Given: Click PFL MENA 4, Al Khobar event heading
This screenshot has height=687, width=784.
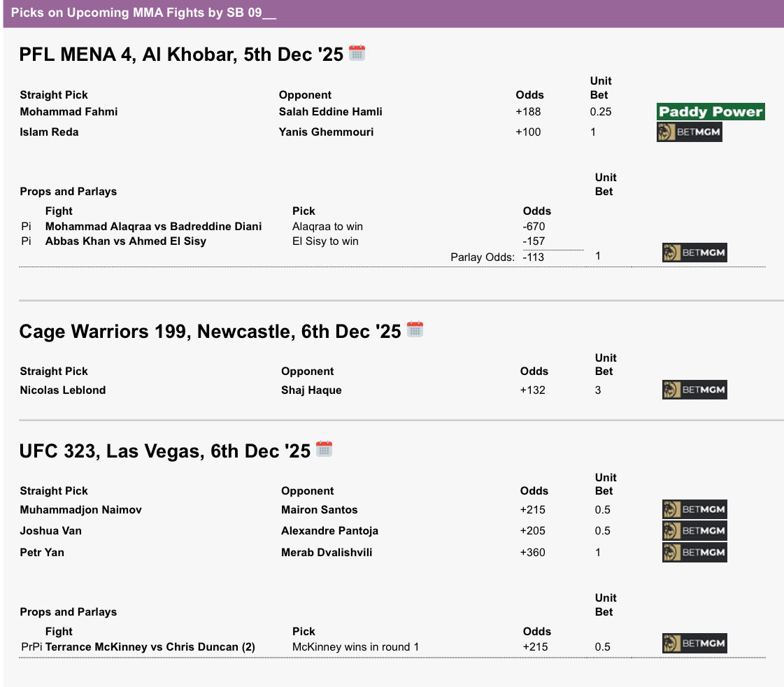Looking at the screenshot, I should [x=181, y=54].
